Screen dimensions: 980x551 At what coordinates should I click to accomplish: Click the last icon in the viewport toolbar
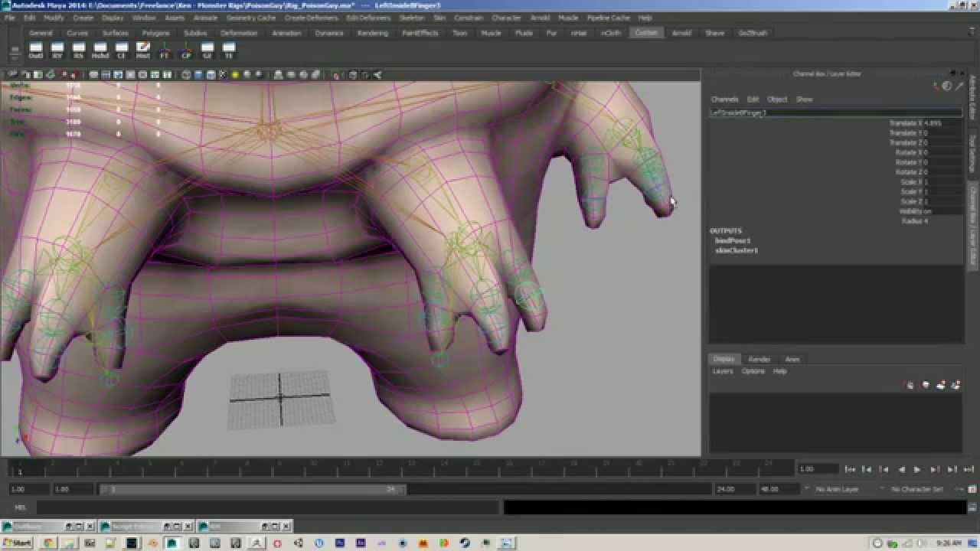(x=377, y=75)
